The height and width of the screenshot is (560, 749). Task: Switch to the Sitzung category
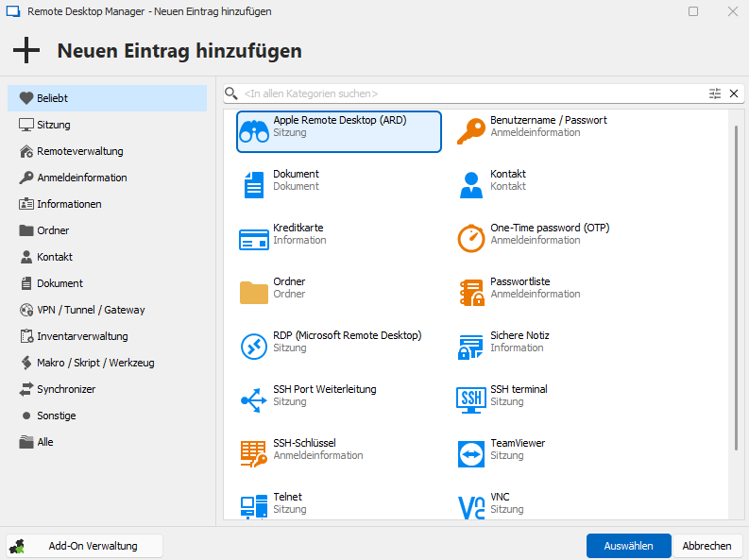[107, 125]
